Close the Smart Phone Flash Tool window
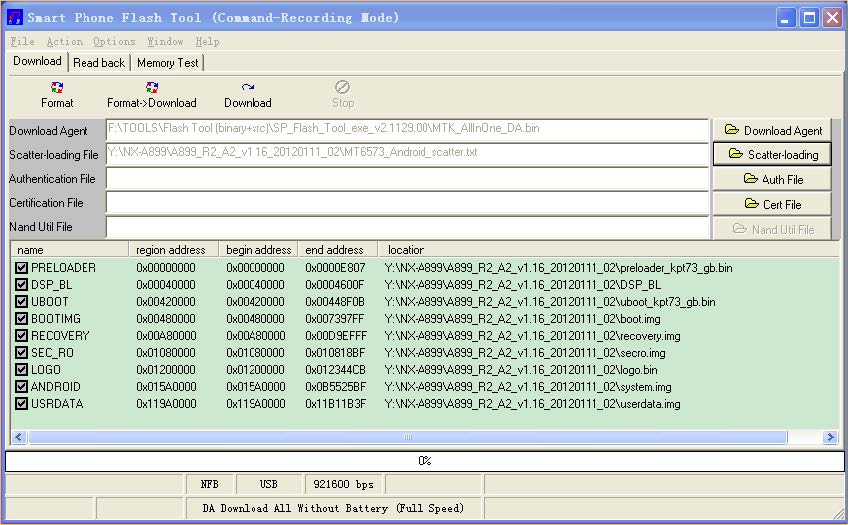The width and height of the screenshot is (848, 525). tap(832, 18)
